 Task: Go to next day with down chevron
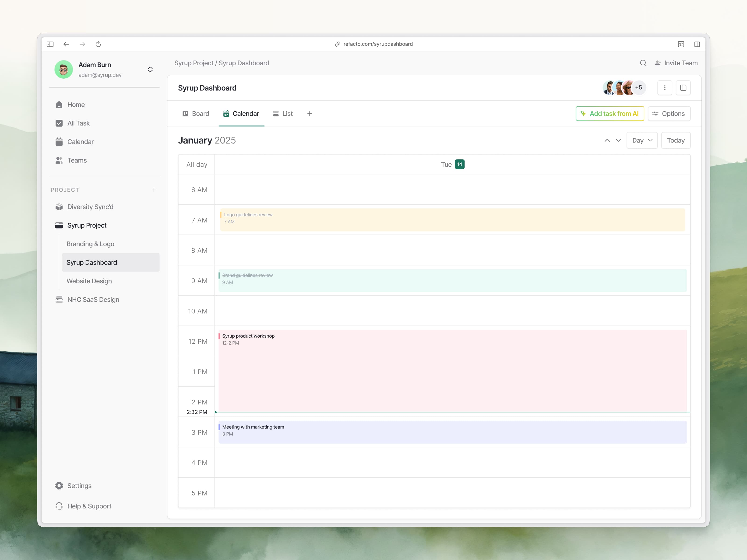pos(618,140)
